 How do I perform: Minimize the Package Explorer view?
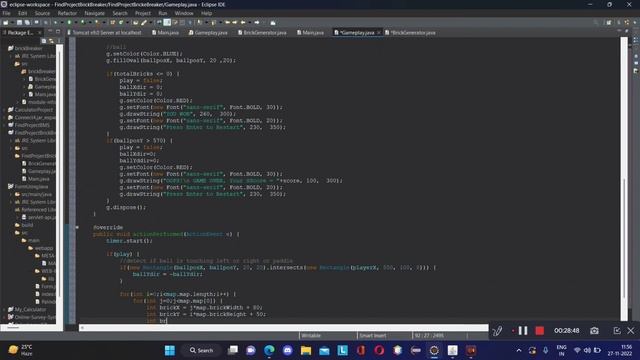click(50, 32)
